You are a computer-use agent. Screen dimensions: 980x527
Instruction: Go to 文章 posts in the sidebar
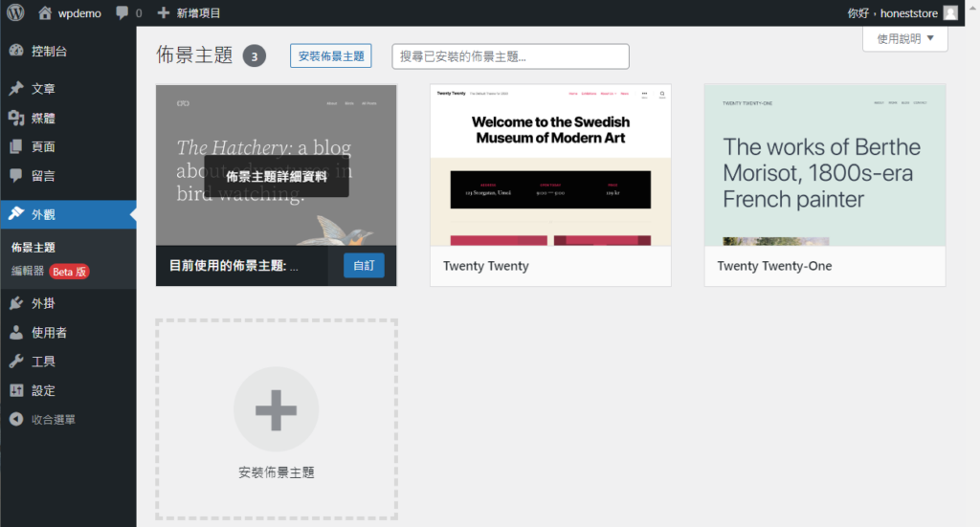pyautogui.click(x=43, y=89)
